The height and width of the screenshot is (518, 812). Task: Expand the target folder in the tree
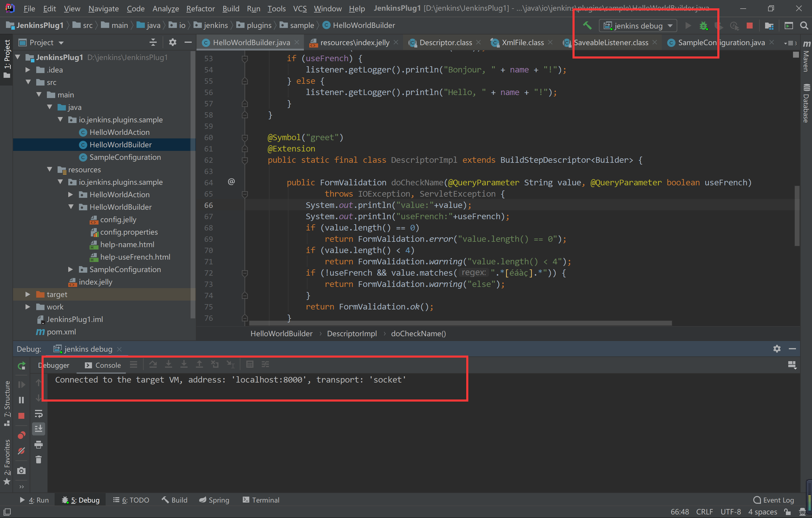pyautogui.click(x=28, y=294)
